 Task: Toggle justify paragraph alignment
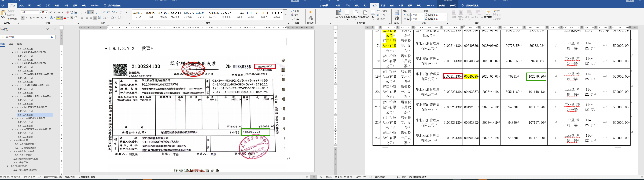point(95,18)
